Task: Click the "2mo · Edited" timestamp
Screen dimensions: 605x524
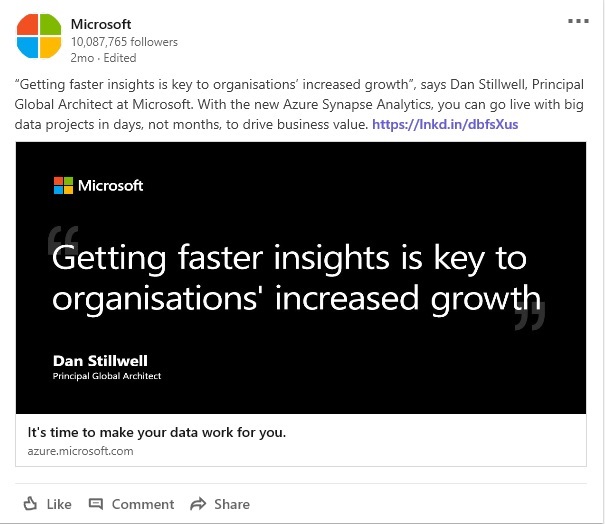Action: [103, 58]
